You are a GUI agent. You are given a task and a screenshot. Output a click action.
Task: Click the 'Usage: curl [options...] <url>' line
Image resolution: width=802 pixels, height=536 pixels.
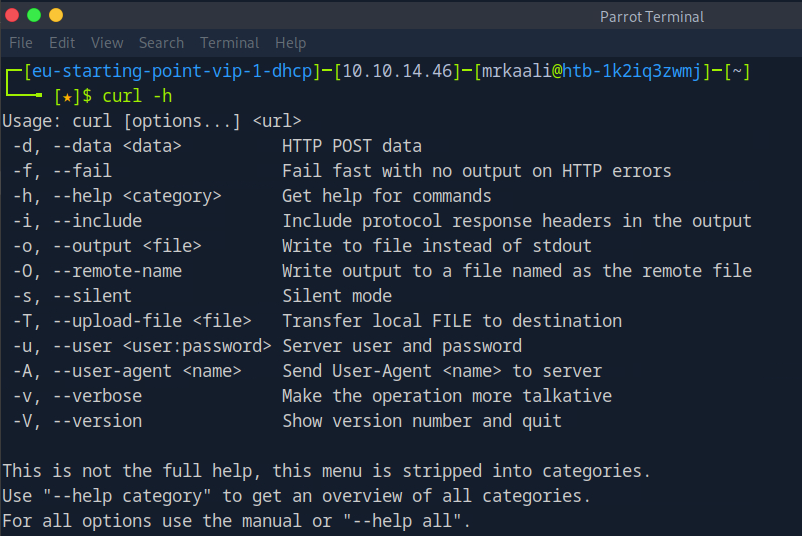[152, 121]
